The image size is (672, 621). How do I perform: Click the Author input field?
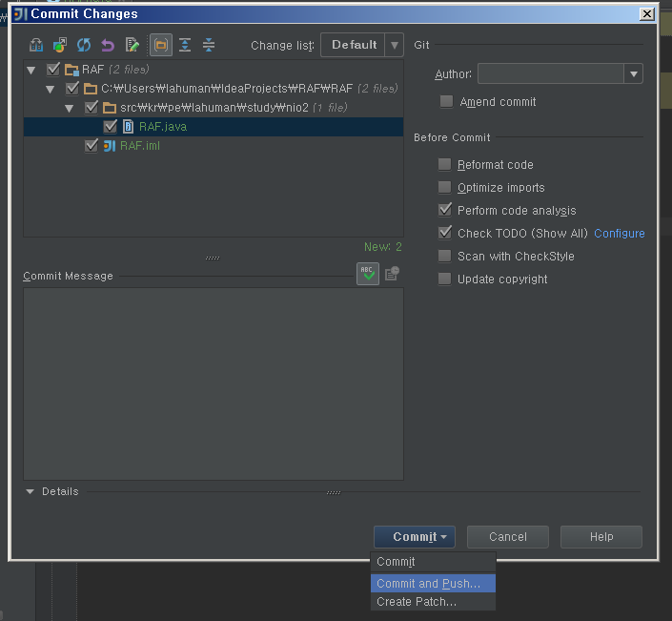(x=551, y=73)
